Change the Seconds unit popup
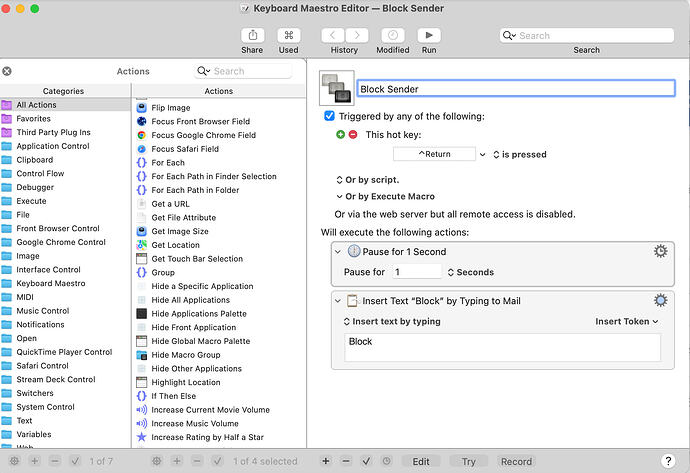Viewport: 690px width, 473px height. 470,272
